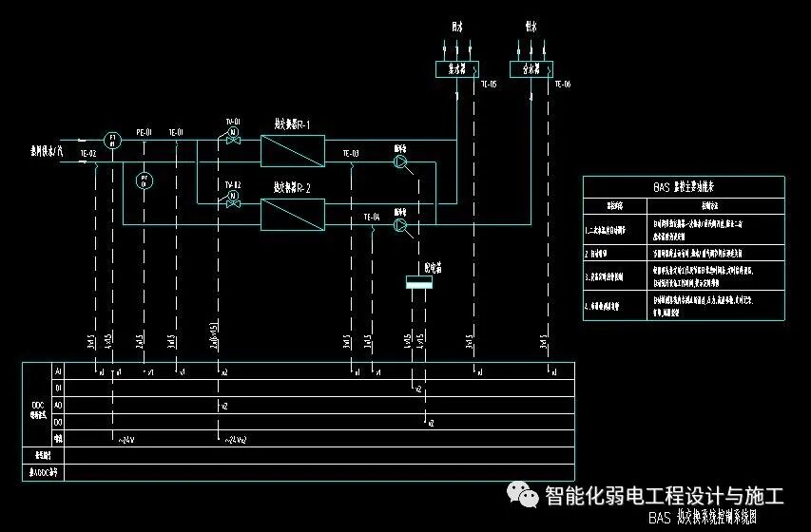811x532 pixels.
Task: Select the FT flow meter circle symbol
Action: [112, 140]
